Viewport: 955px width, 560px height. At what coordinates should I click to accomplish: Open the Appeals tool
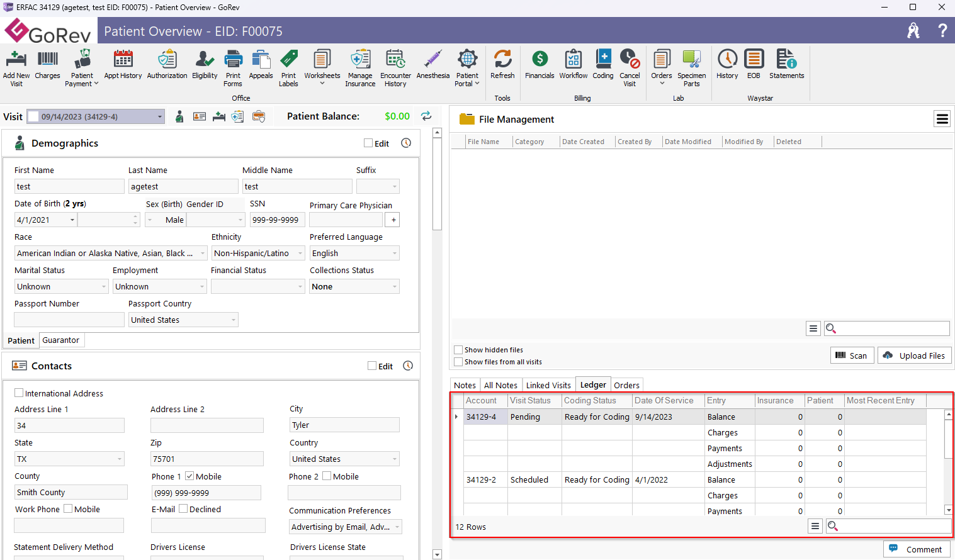coord(261,64)
